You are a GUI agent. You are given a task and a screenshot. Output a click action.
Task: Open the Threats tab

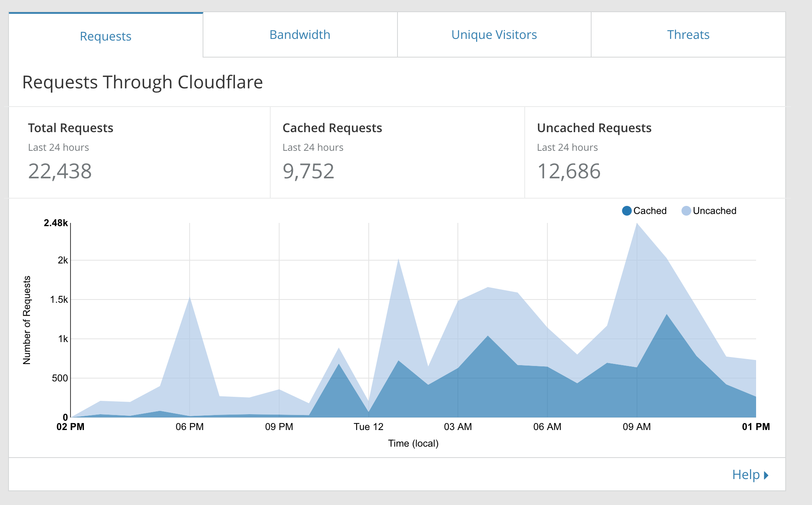click(x=688, y=35)
